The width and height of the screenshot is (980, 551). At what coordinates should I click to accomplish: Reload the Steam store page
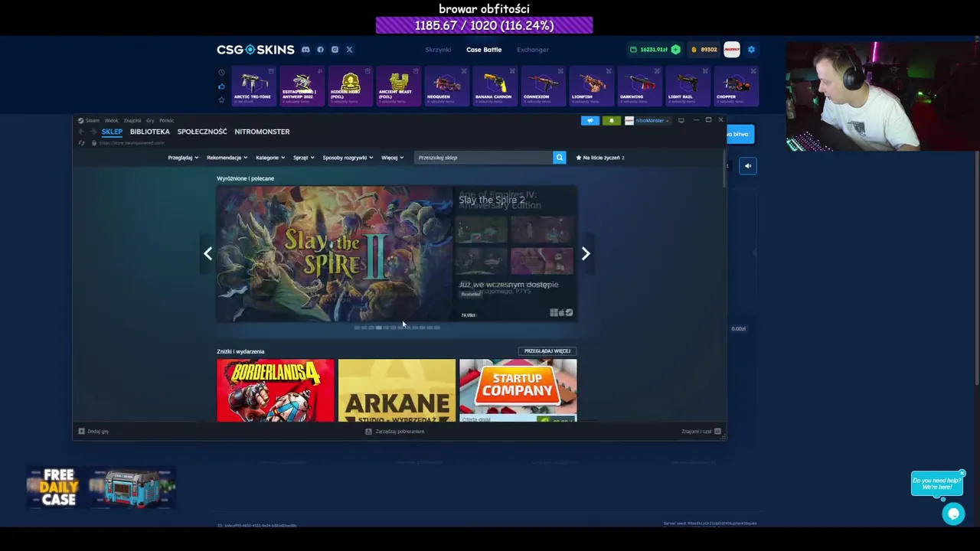pyautogui.click(x=81, y=143)
